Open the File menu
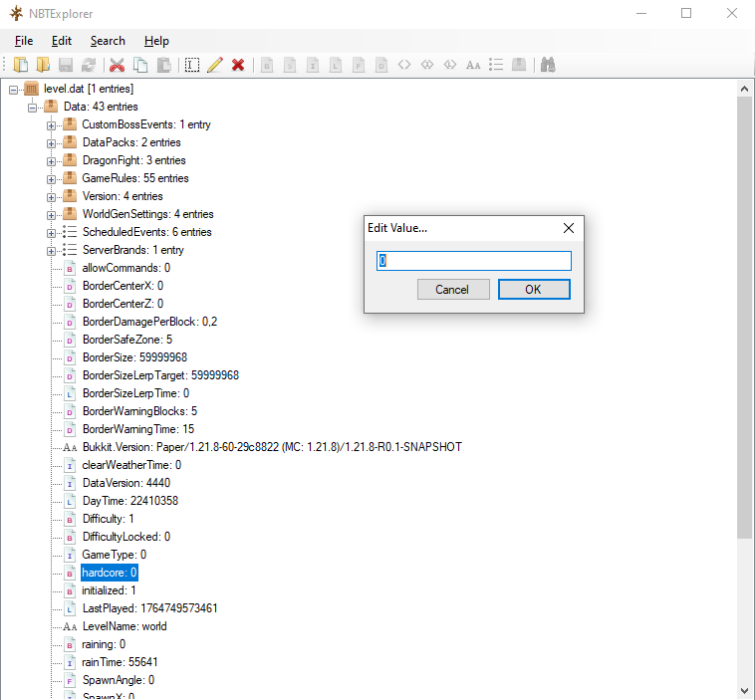The image size is (755, 700). tap(24, 41)
